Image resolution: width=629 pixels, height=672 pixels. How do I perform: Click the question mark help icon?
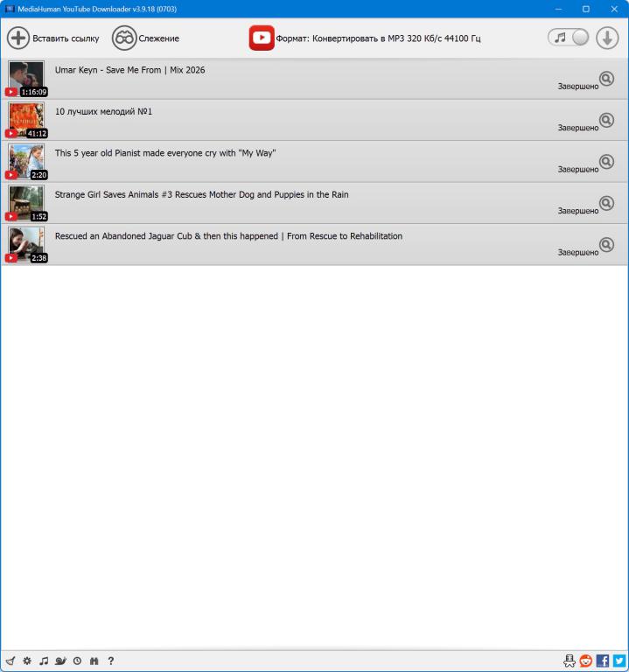click(111, 661)
